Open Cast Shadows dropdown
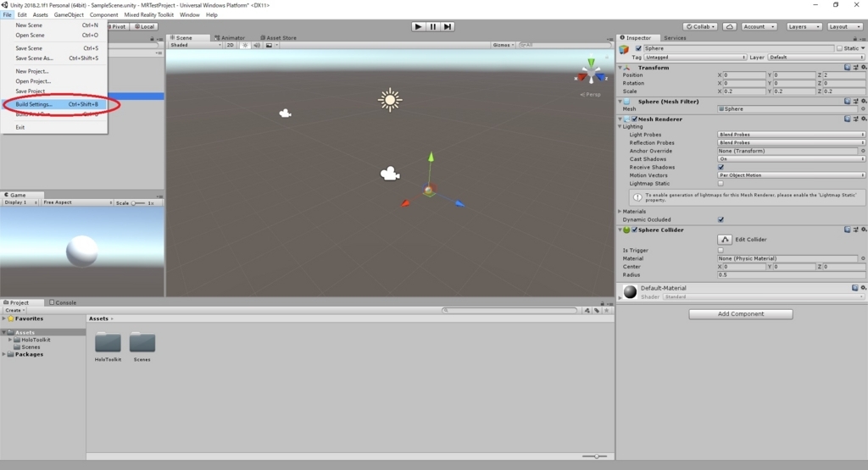Image resolution: width=868 pixels, height=470 pixels. [791, 159]
